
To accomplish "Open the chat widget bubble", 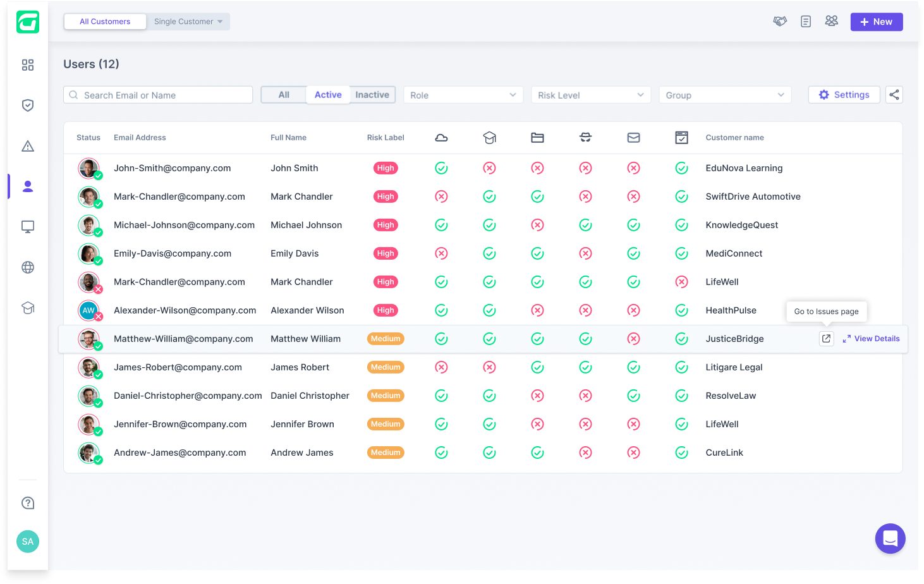I will coord(890,538).
